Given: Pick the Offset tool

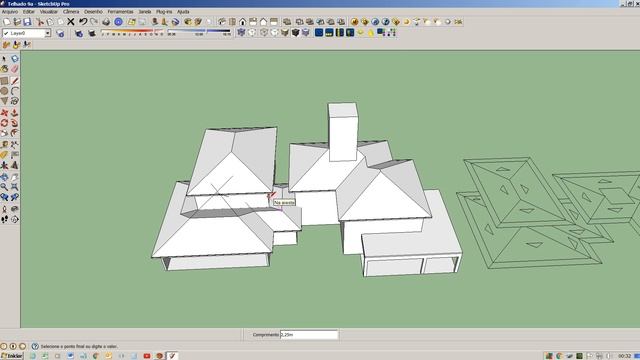Looking at the screenshot, I should (15, 133).
